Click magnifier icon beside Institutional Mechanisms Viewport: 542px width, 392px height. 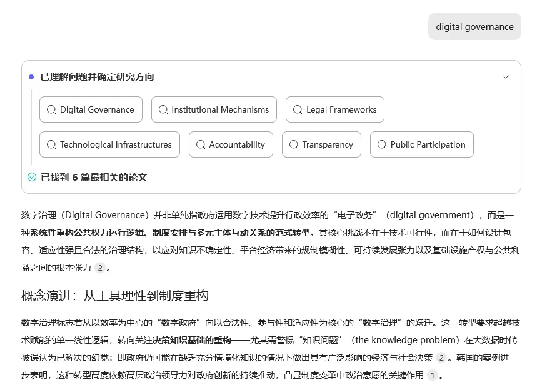click(x=164, y=109)
